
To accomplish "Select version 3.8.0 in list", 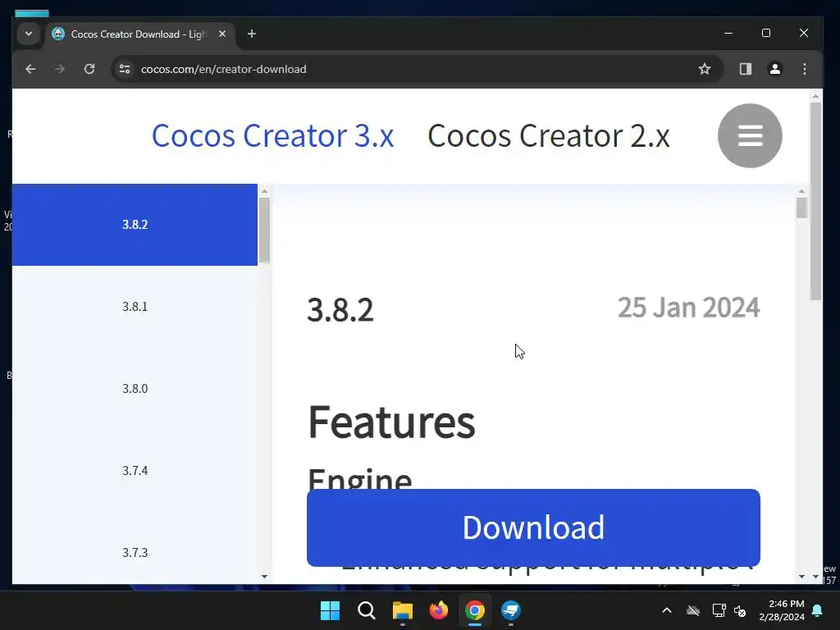I will [x=135, y=388].
